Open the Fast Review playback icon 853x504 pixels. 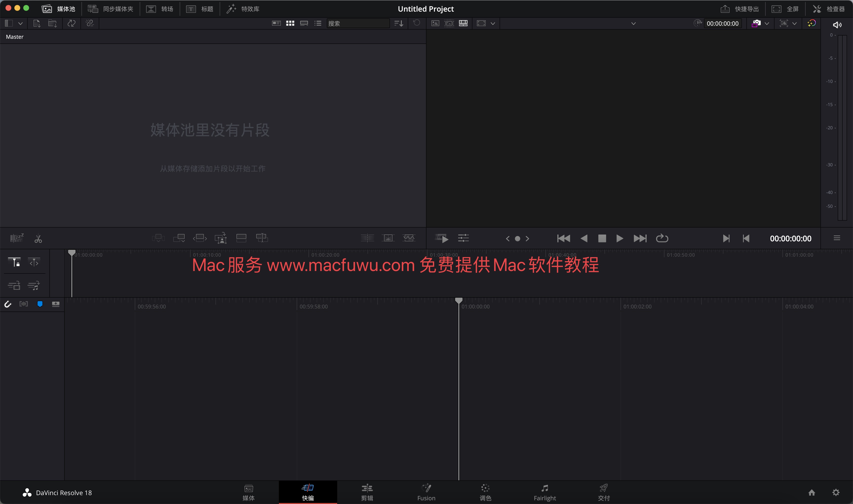442,238
